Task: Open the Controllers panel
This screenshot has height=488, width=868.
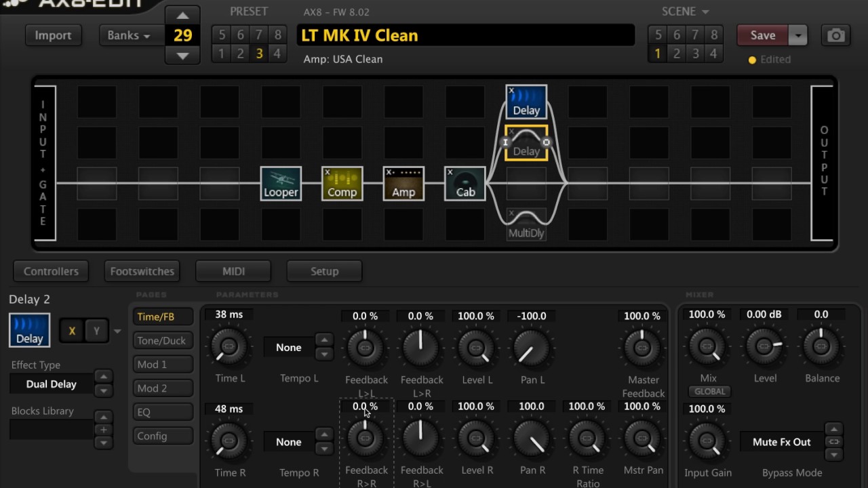Action: 51,271
